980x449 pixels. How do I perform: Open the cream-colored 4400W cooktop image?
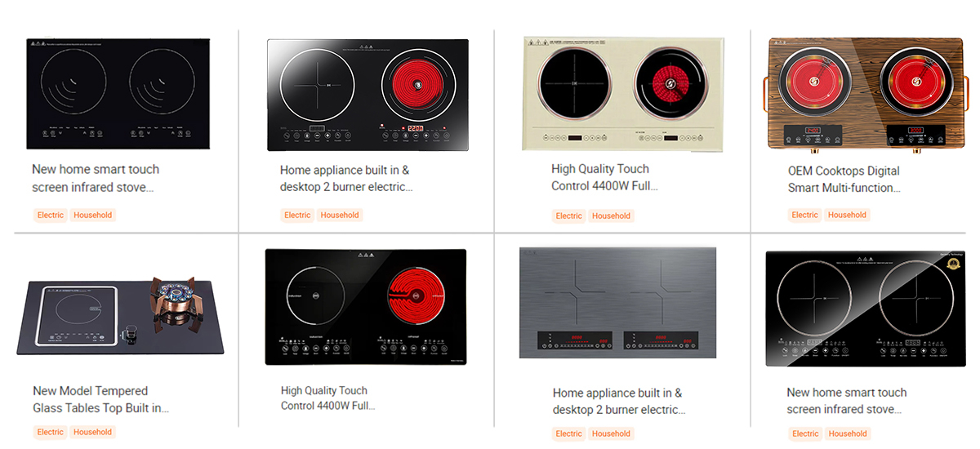624,93
